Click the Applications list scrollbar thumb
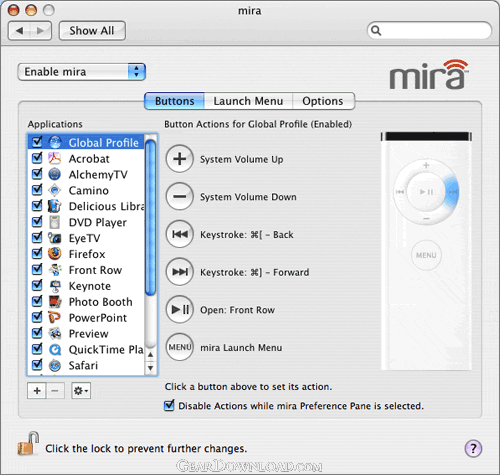Image resolution: width=500 pixels, height=475 pixels. [x=151, y=217]
